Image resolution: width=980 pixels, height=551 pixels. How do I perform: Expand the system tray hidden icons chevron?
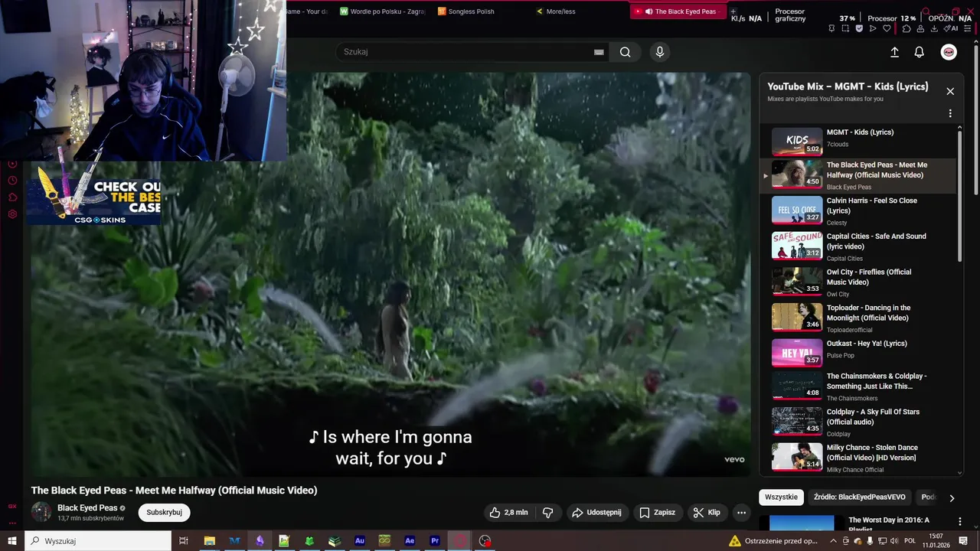click(x=834, y=541)
